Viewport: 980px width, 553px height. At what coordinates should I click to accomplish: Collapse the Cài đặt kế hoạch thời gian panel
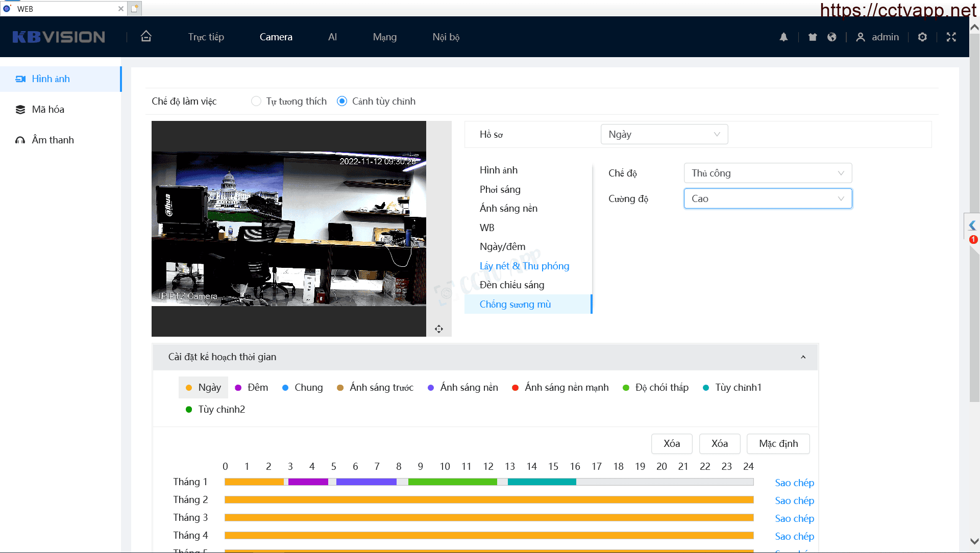(x=803, y=357)
